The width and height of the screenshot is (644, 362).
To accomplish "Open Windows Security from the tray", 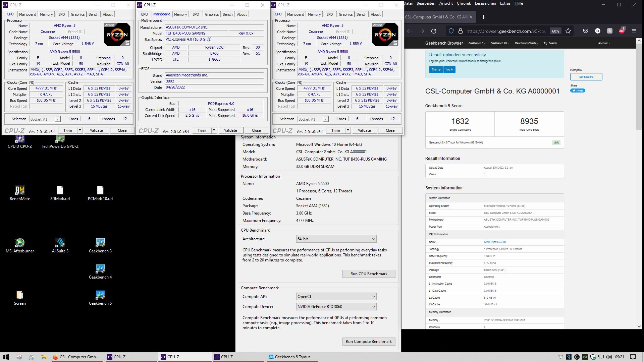I will [593, 357].
